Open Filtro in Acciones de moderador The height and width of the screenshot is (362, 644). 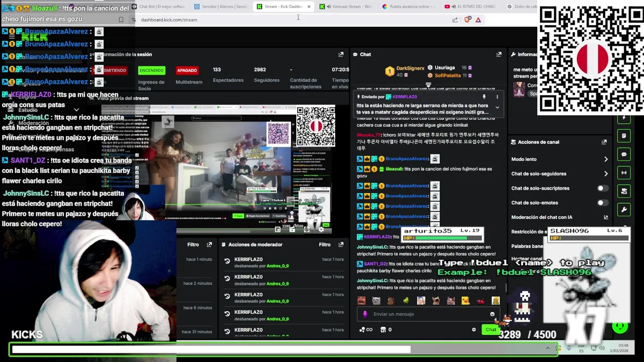(325, 245)
